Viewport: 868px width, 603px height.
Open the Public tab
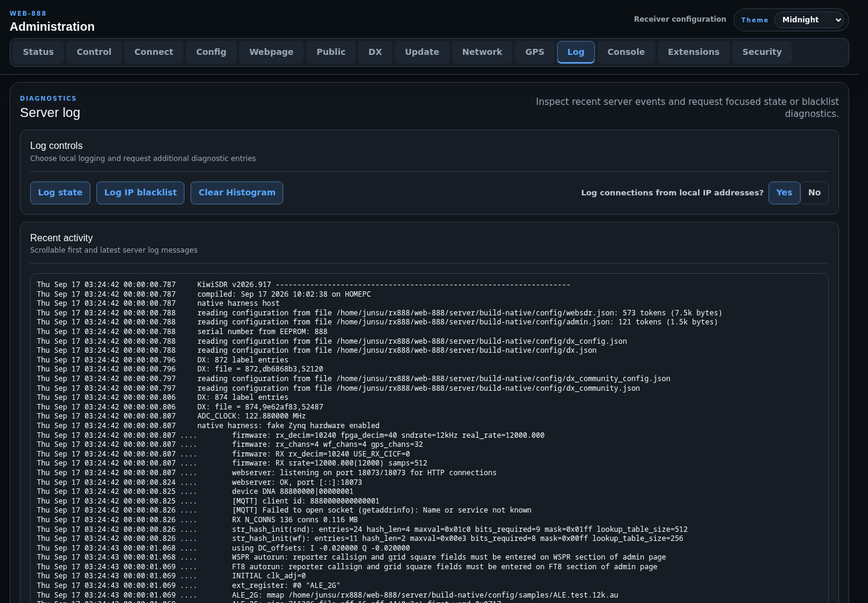(331, 52)
